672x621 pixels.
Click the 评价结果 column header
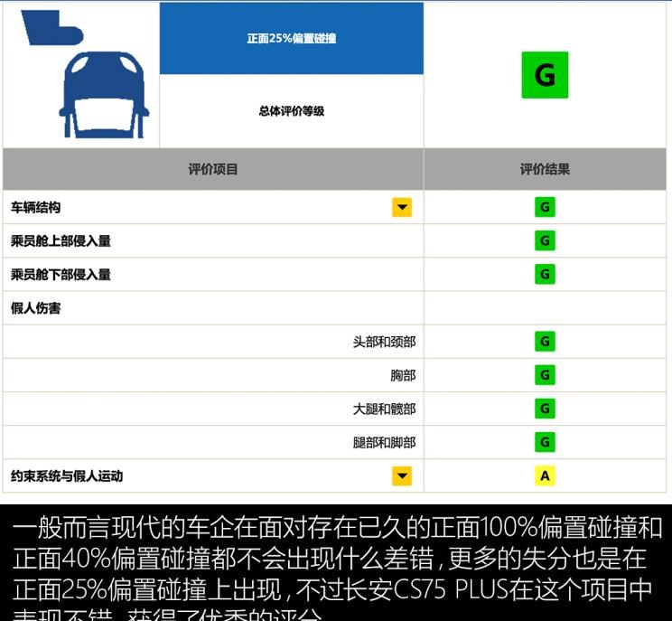click(545, 169)
